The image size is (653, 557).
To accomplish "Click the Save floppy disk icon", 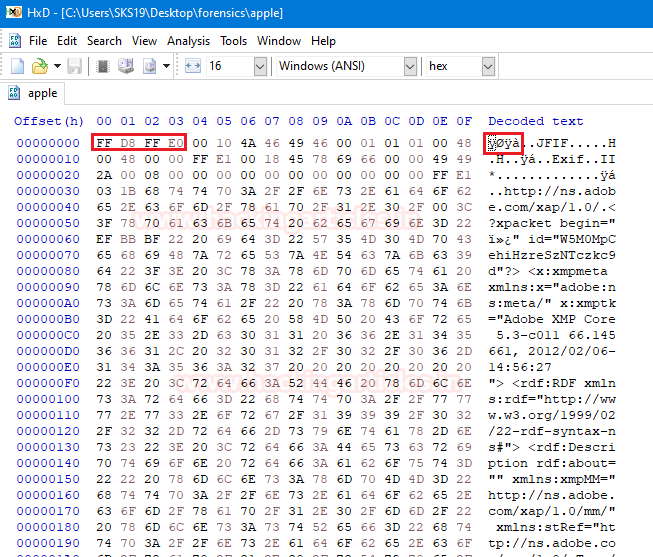I will point(75,66).
